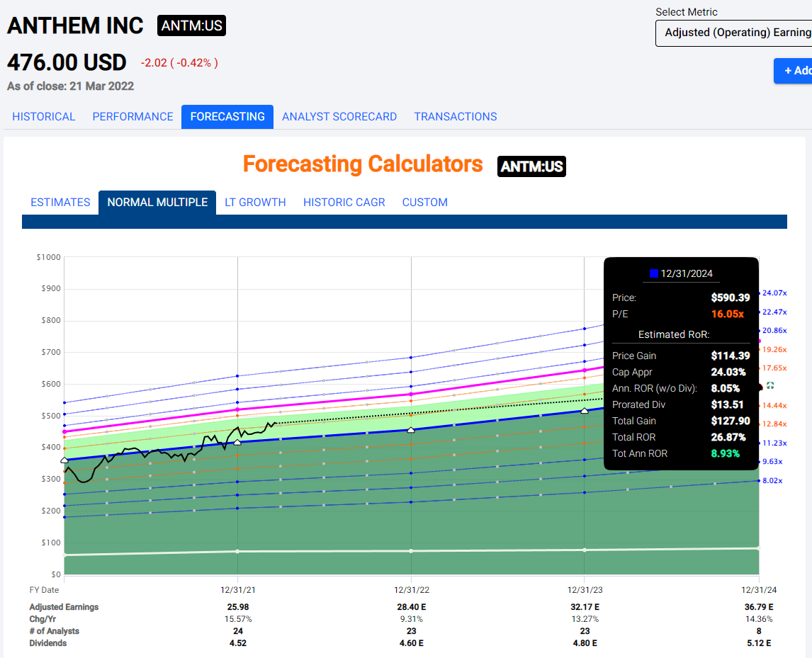Click the white triangle at the chart's left edge
812x658 pixels.
tap(64, 460)
